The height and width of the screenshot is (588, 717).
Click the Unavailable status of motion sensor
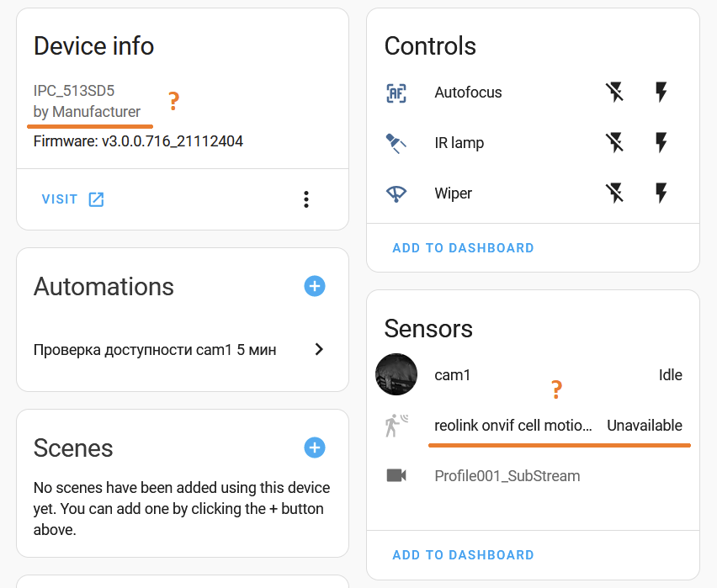645,425
